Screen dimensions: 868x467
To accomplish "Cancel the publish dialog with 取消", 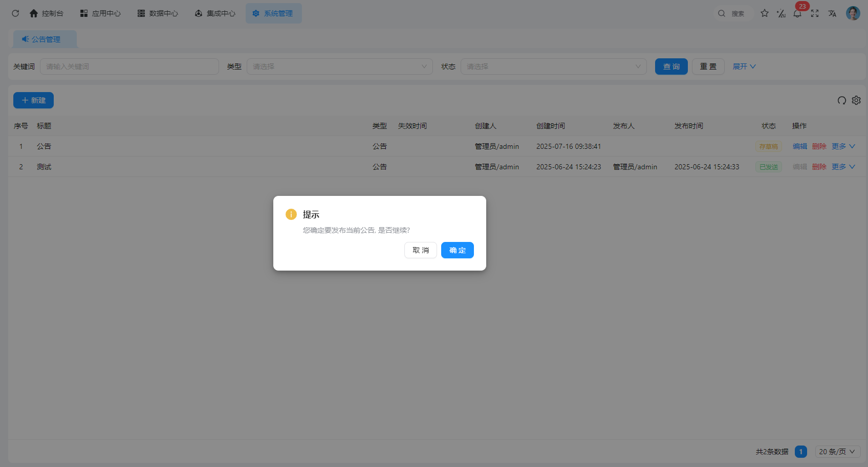I will point(420,250).
